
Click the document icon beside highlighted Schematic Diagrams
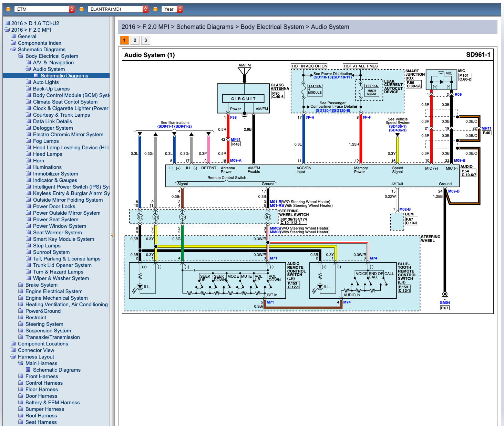(x=36, y=75)
